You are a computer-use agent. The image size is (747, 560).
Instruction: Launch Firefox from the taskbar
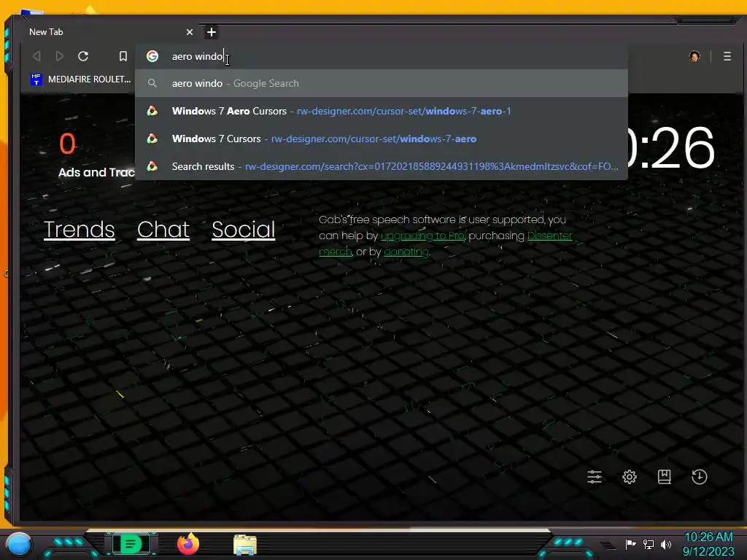(188, 544)
